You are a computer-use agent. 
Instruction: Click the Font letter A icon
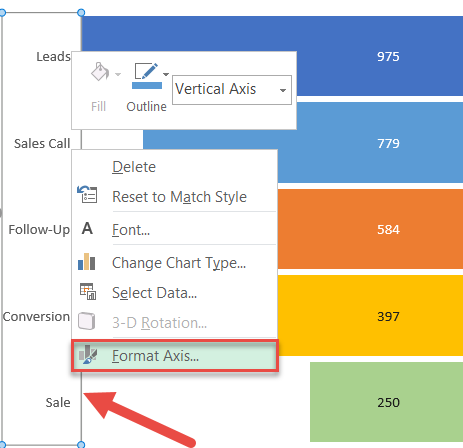coord(87,228)
